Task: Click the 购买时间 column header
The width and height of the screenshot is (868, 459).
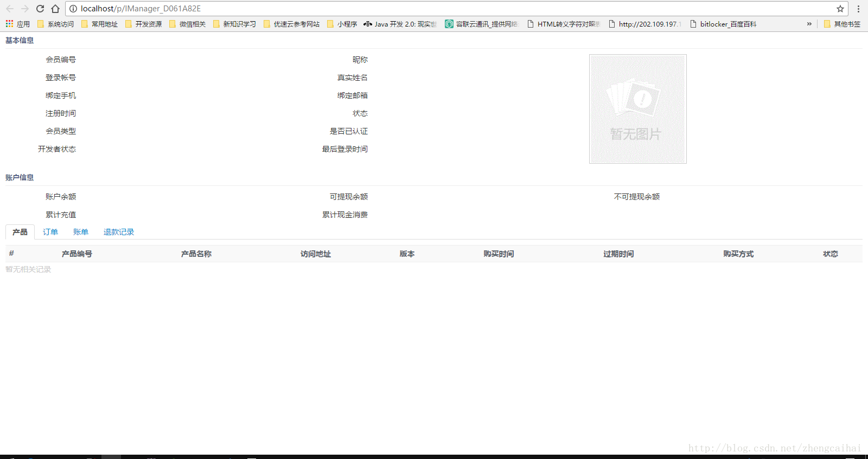Action: tap(499, 254)
